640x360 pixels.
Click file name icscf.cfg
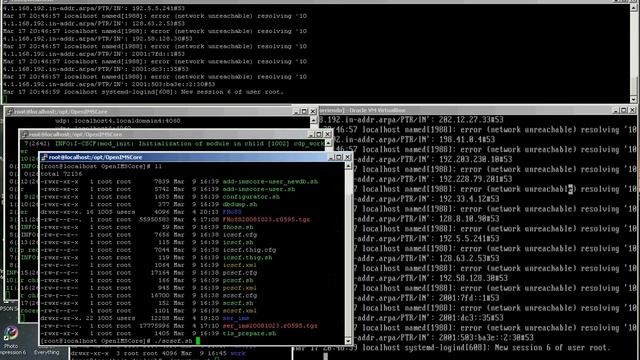(240, 235)
